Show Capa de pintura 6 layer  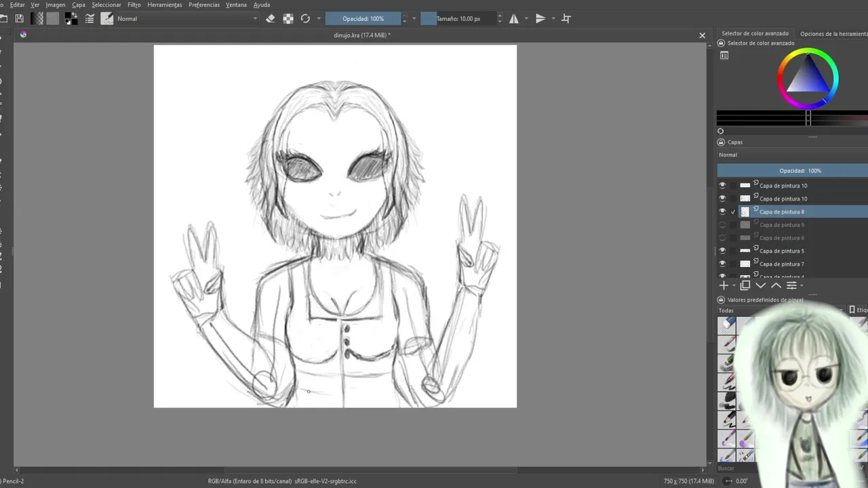click(722, 238)
